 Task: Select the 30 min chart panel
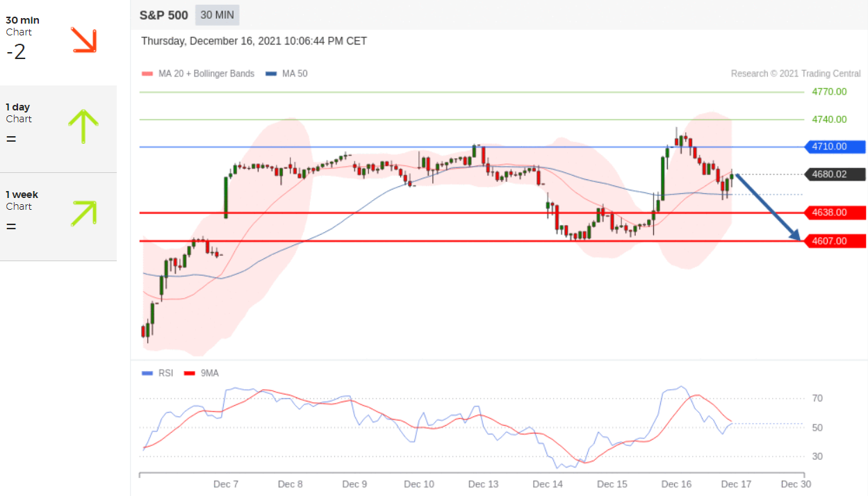click(x=58, y=42)
